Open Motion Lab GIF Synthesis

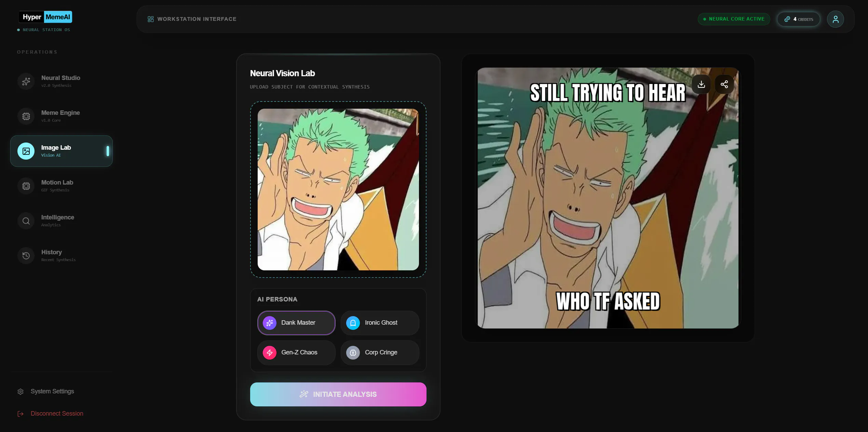point(62,186)
